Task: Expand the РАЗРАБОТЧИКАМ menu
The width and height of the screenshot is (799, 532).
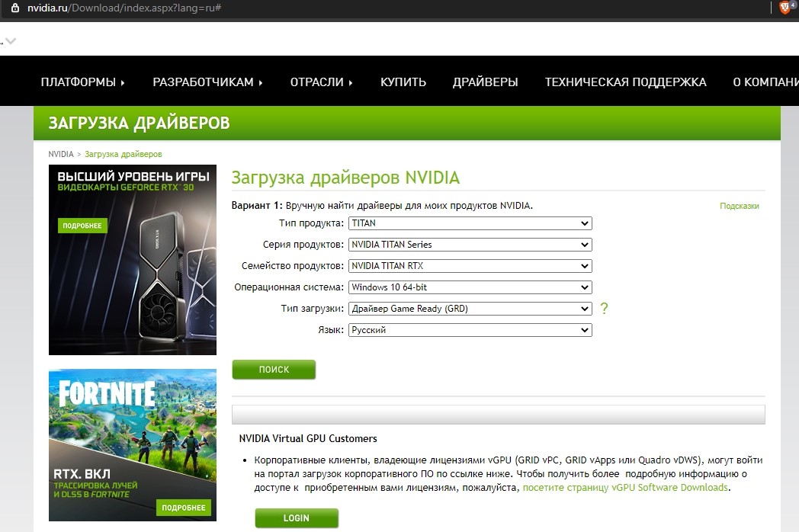Action: pos(207,82)
